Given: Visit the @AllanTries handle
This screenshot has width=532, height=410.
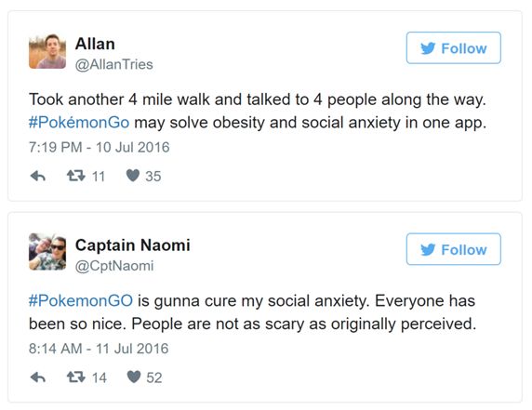Looking at the screenshot, I should click(114, 64).
